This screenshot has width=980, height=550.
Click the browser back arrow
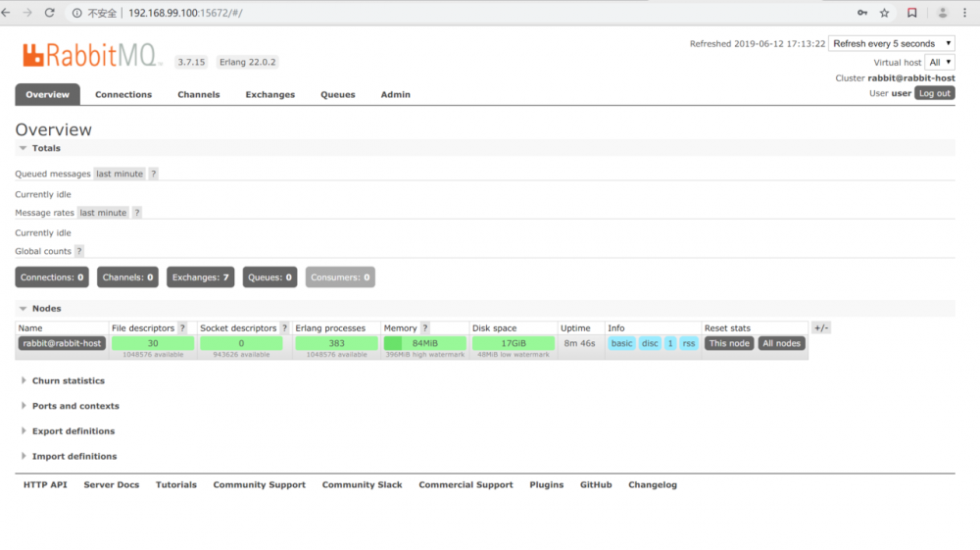[6, 13]
